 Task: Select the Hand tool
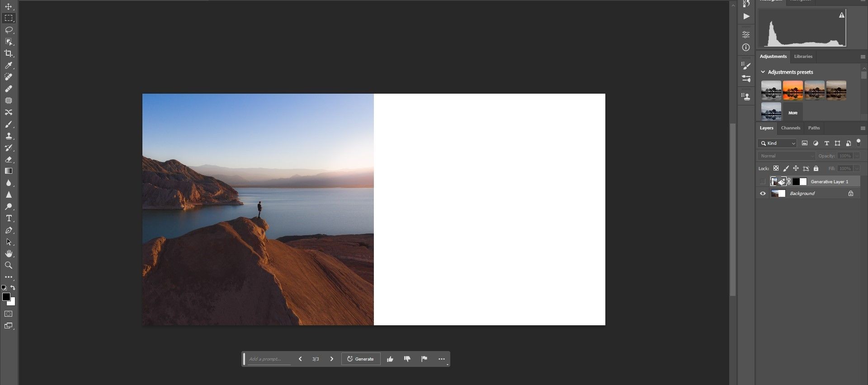pos(9,253)
